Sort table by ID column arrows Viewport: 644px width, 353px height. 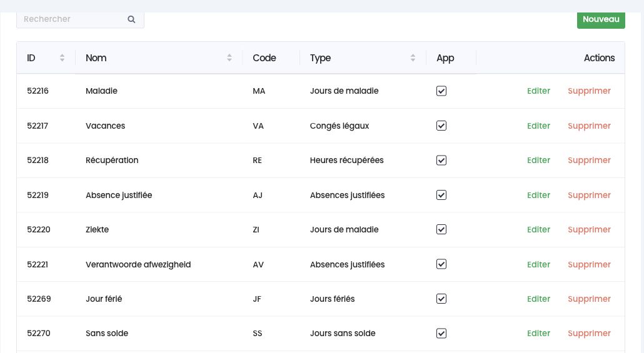tap(62, 58)
